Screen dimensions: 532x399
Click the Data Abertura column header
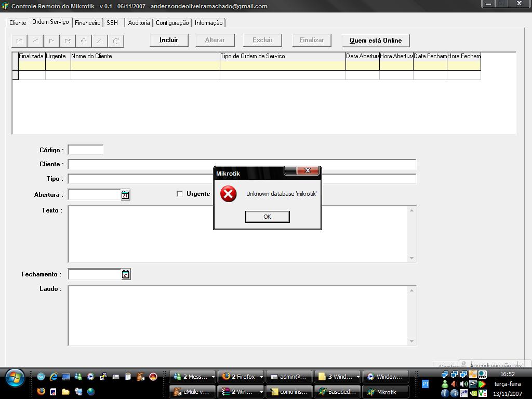tap(362, 56)
